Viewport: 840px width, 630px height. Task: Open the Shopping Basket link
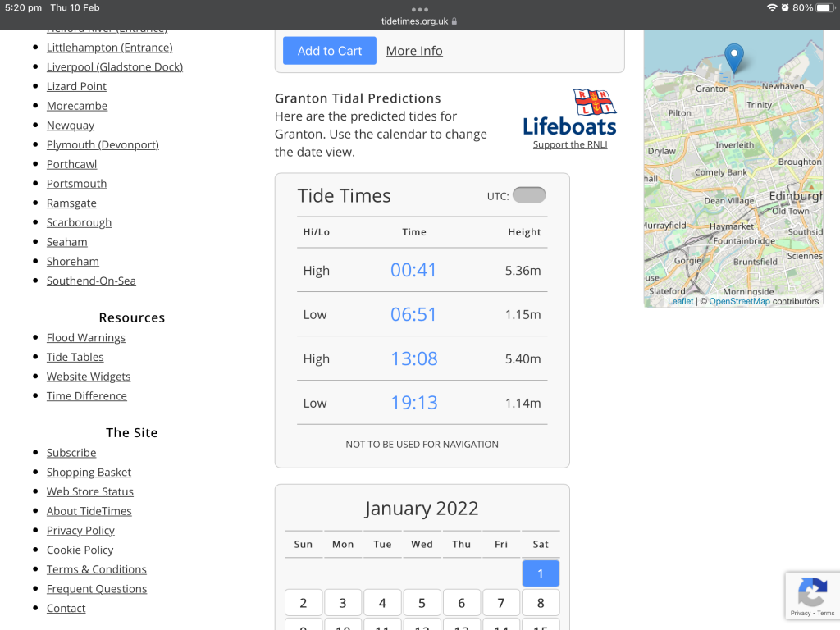pos(89,472)
